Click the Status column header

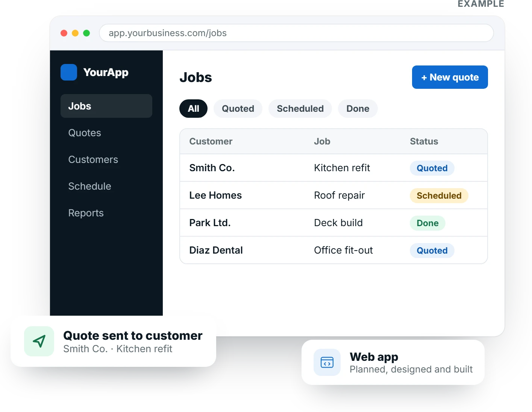pos(424,141)
